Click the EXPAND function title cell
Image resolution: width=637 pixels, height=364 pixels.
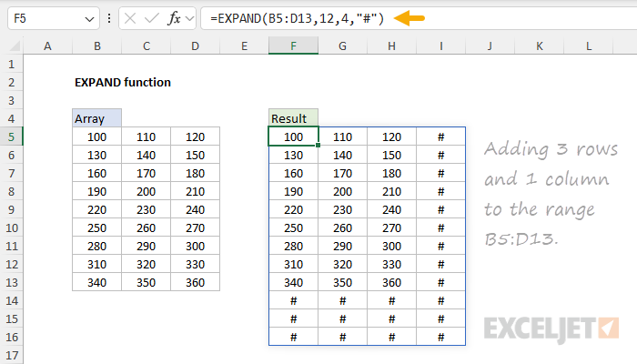122,82
